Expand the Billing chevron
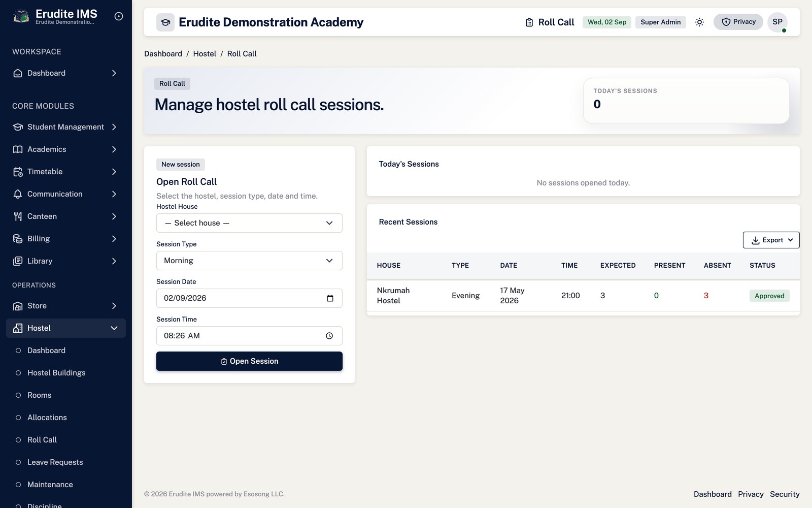Screen dimensions: 812x508 click(x=114, y=239)
